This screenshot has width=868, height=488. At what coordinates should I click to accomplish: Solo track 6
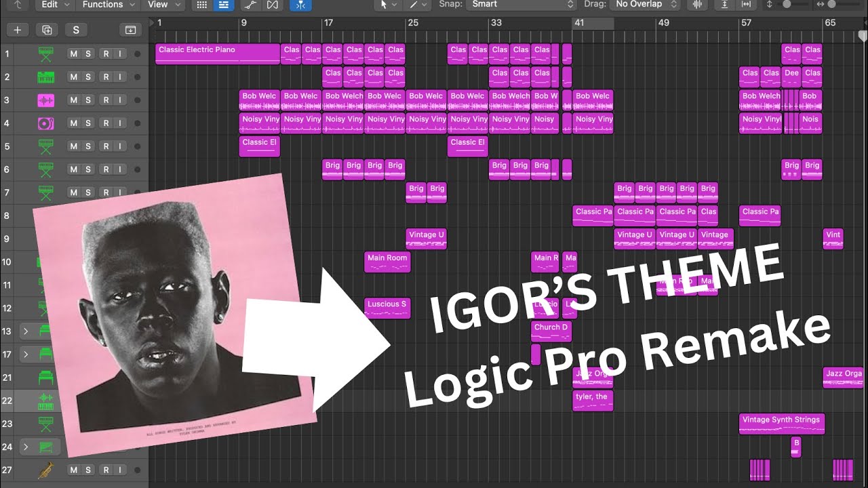(88, 169)
